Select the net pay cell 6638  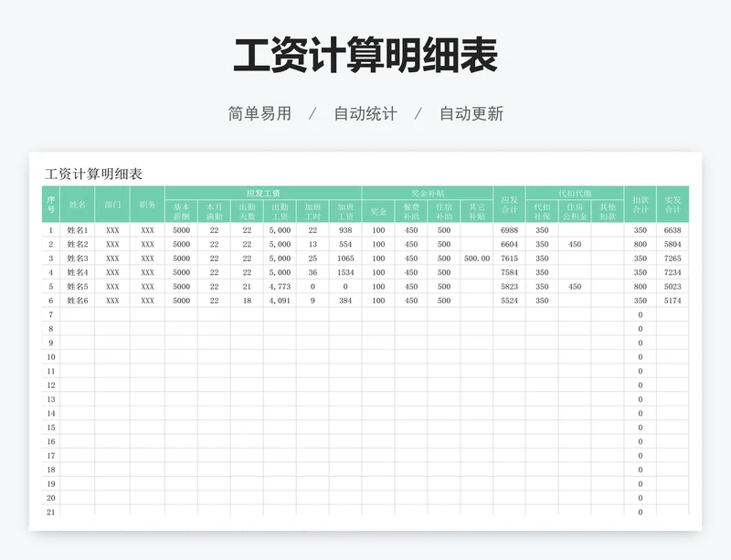point(673,230)
